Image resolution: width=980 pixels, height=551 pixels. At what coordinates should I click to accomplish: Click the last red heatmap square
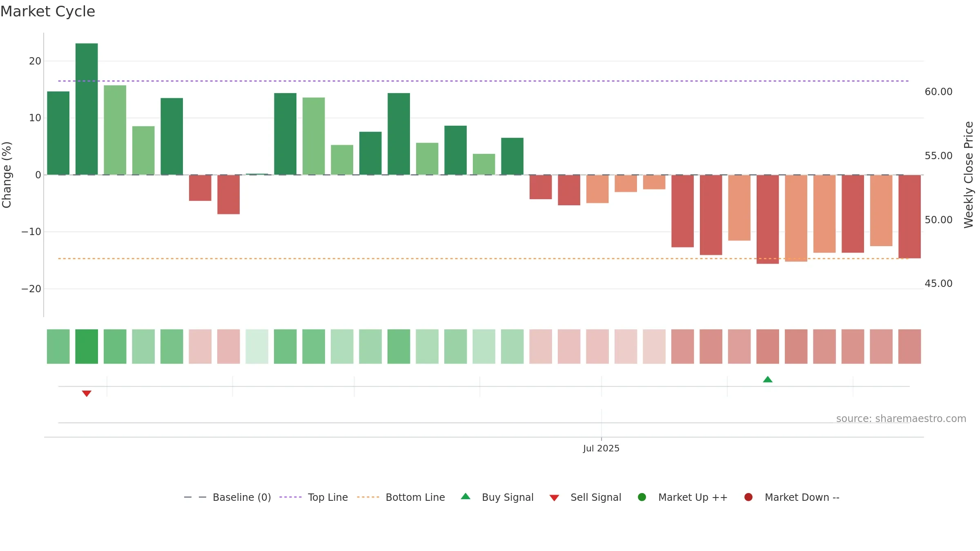(909, 347)
